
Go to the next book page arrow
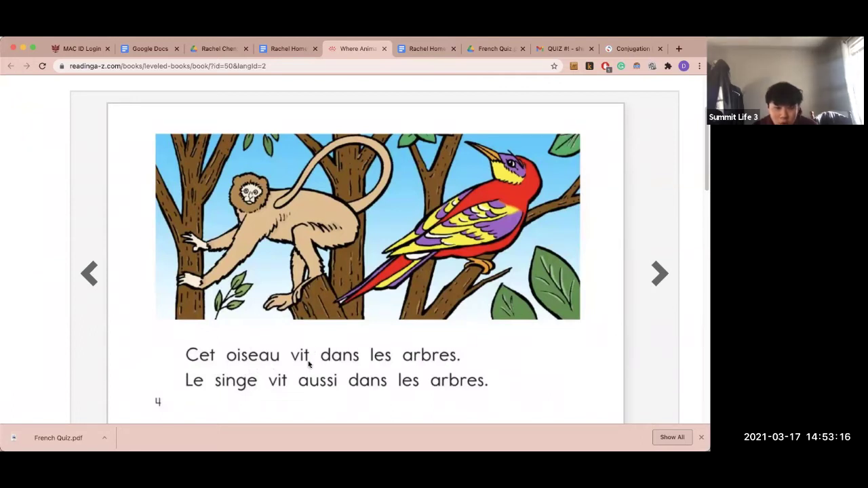pyautogui.click(x=659, y=274)
